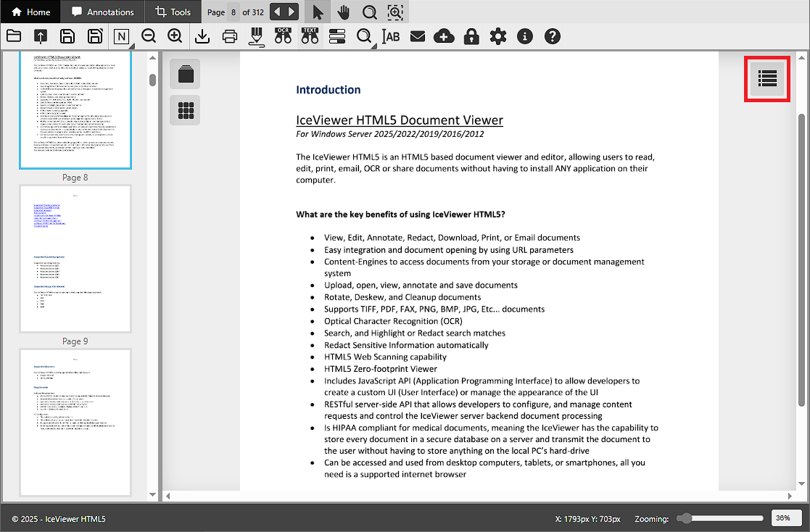Switch to single page thumbnail view
The width and height of the screenshot is (810, 532).
(186, 74)
